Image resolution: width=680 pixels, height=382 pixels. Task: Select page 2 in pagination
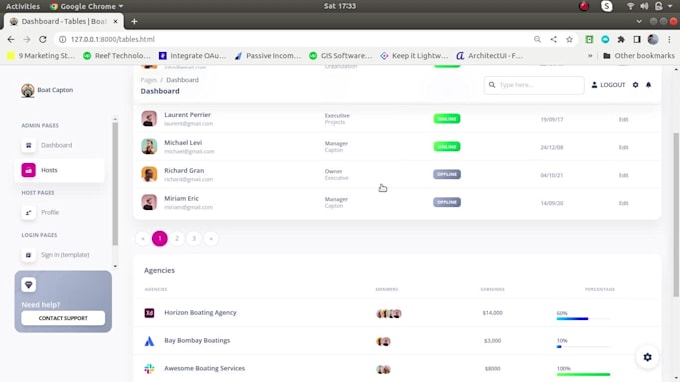[177, 238]
